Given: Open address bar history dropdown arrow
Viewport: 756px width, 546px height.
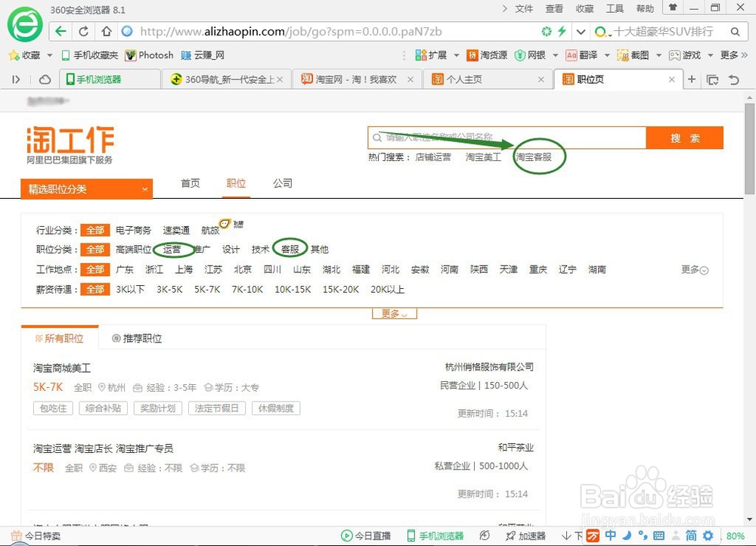Looking at the screenshot, I should pos(581,32).
